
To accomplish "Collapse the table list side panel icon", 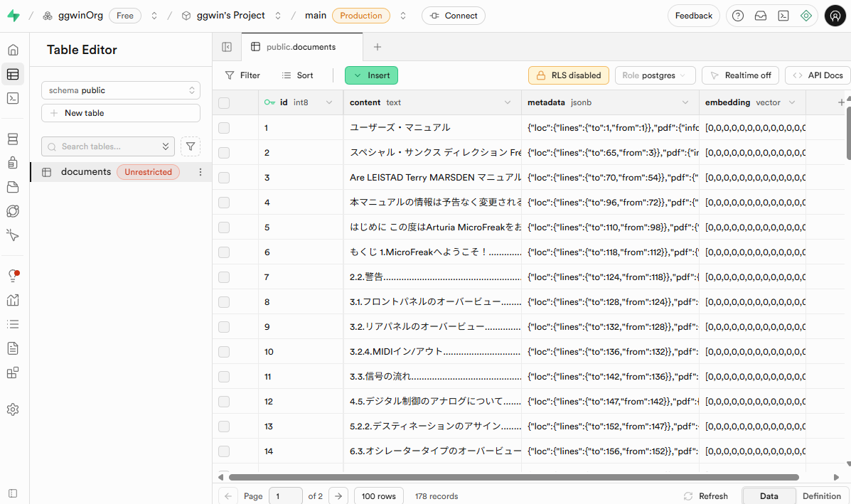I will pos(227,47).
